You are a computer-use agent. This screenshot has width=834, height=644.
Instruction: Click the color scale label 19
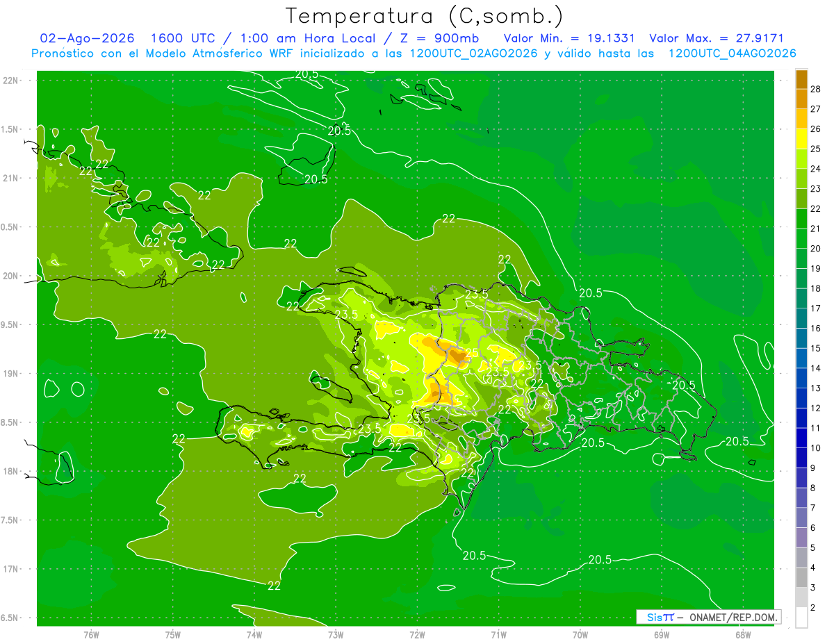pos(816,269)
